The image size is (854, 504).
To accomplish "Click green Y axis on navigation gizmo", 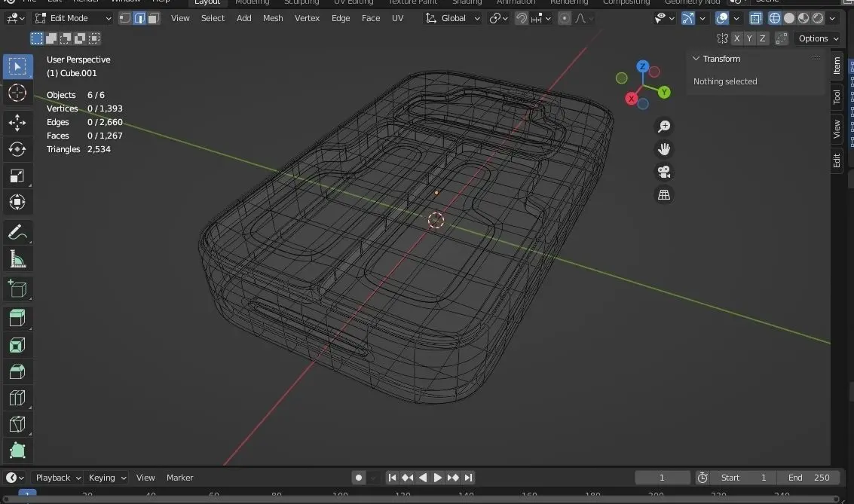I will coord(664,93).
